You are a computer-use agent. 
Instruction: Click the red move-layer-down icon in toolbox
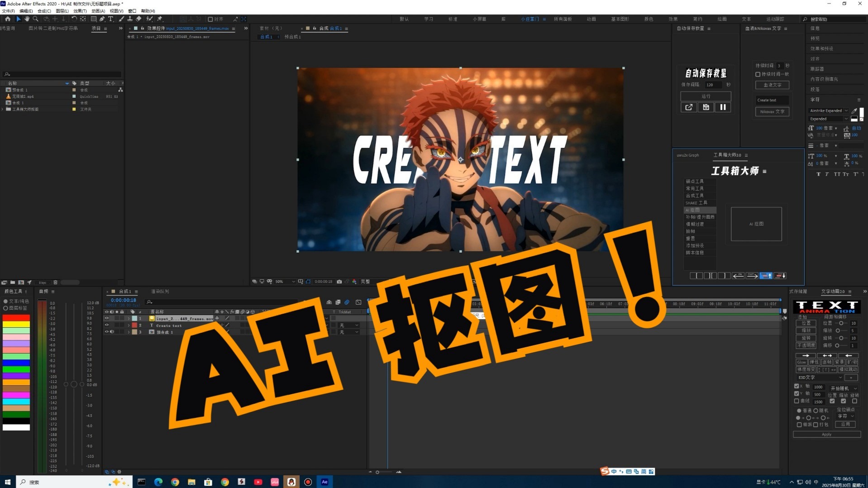click(x=780, y=276)
